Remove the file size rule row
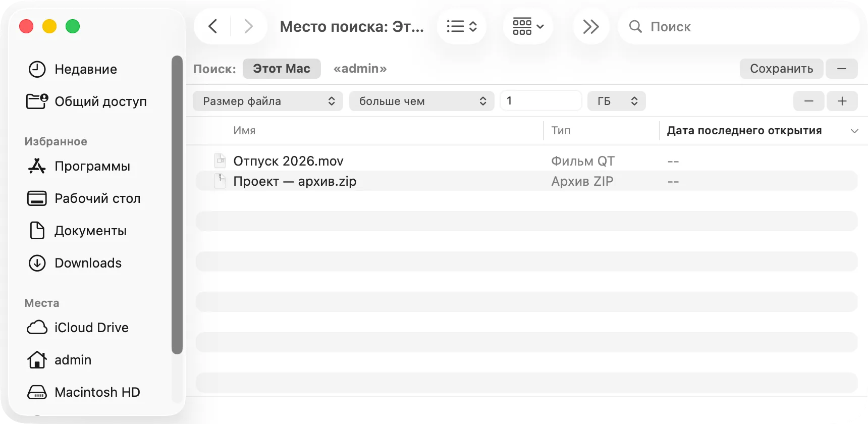This screenshot has width=868, height=424. (808, 101)
